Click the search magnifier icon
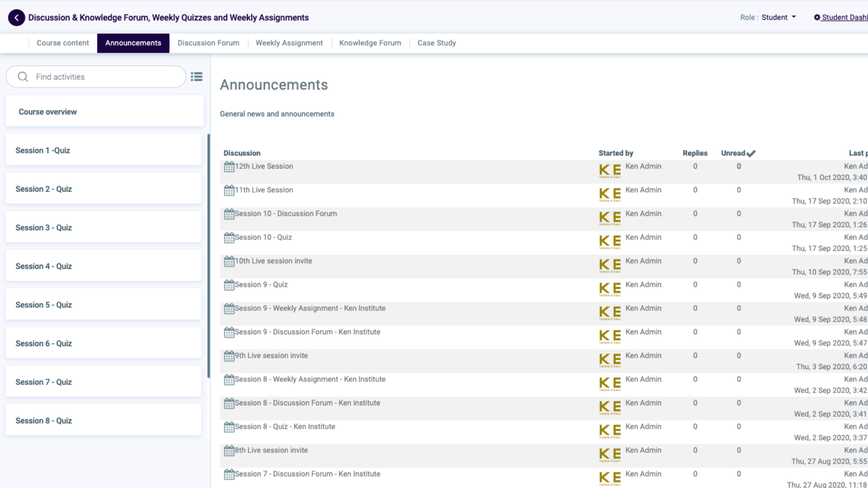868x488 pixels. (x=23, y=77)
